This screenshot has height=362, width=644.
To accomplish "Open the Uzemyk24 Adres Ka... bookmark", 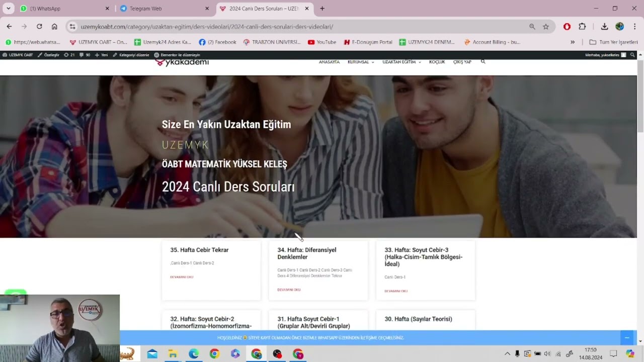I will pos(163,42).
